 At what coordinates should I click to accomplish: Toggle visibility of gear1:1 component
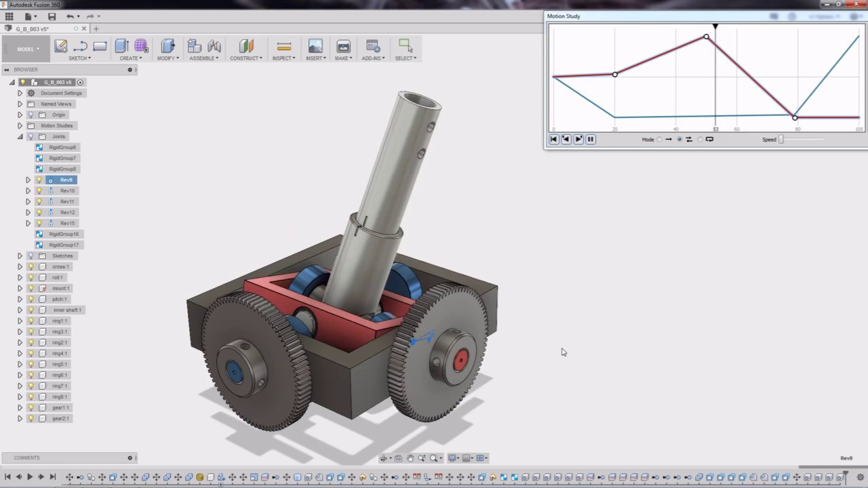(x=31, y=407)
